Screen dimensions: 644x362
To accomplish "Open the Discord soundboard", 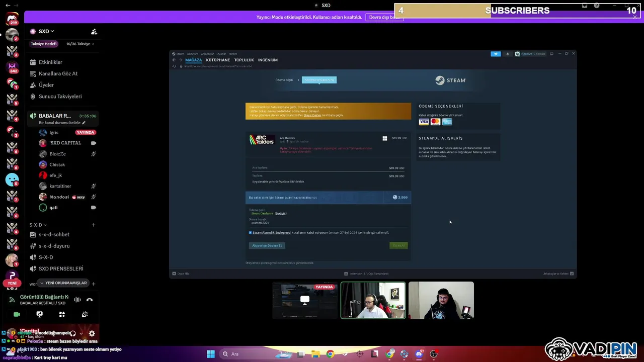I will [85, 314].
